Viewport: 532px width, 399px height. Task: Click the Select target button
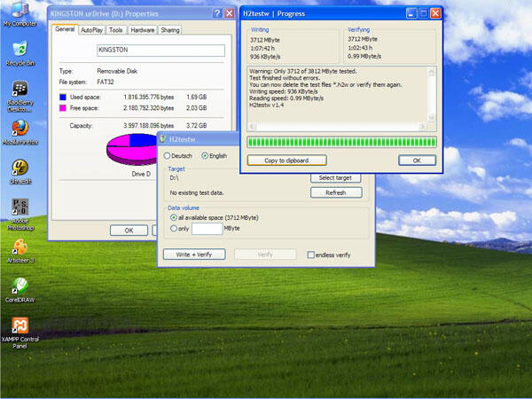pos(335,178)
